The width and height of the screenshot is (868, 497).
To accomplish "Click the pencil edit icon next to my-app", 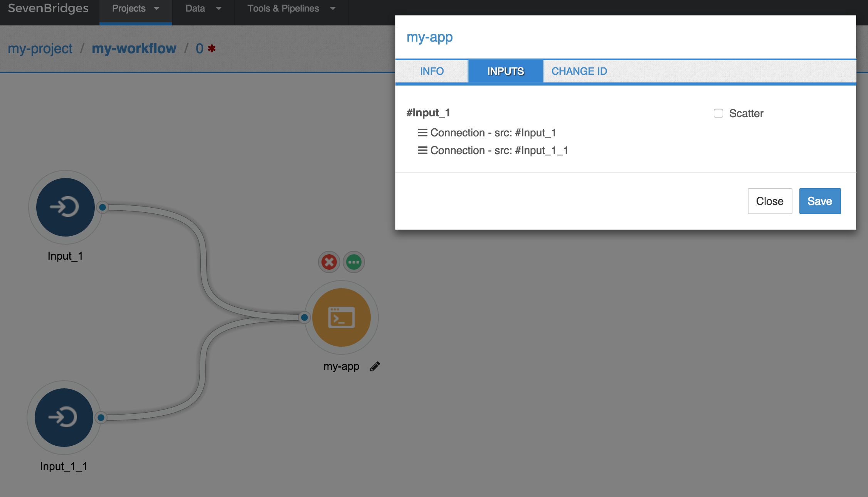I will pyautogui.click(x=375, y=366).
